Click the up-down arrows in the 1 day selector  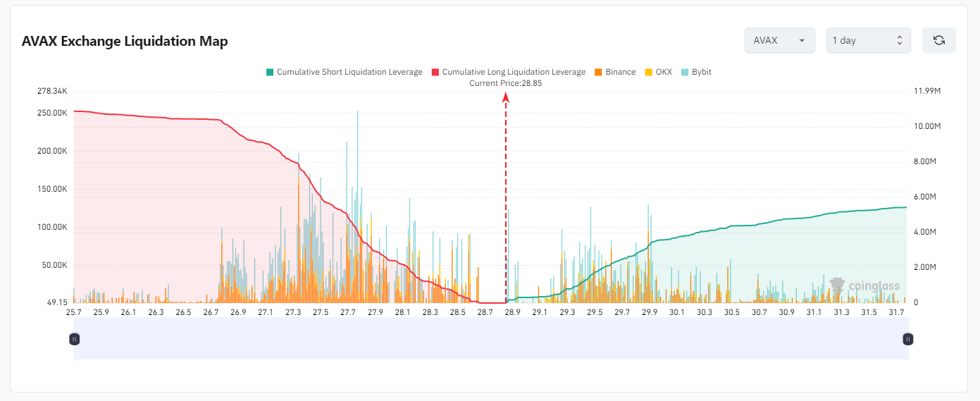tap(899, 40)
